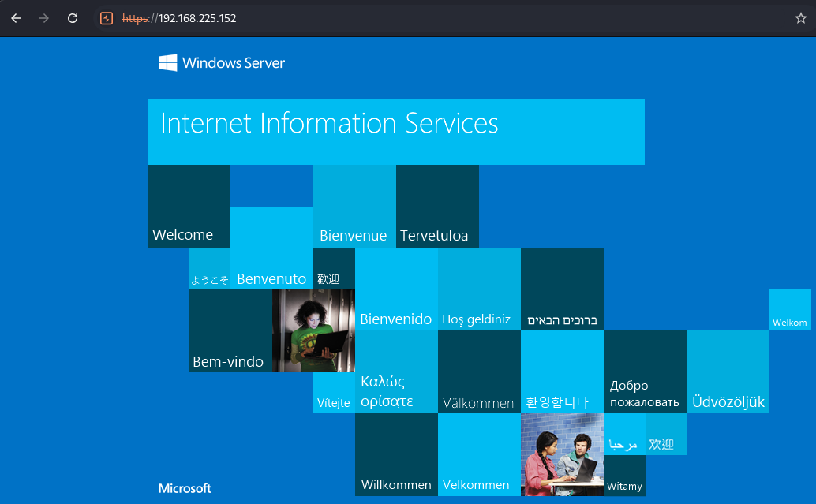Click the Benvenuto tile
The height and width of the screenshot is (504, 816).
[x=271, y=248]
